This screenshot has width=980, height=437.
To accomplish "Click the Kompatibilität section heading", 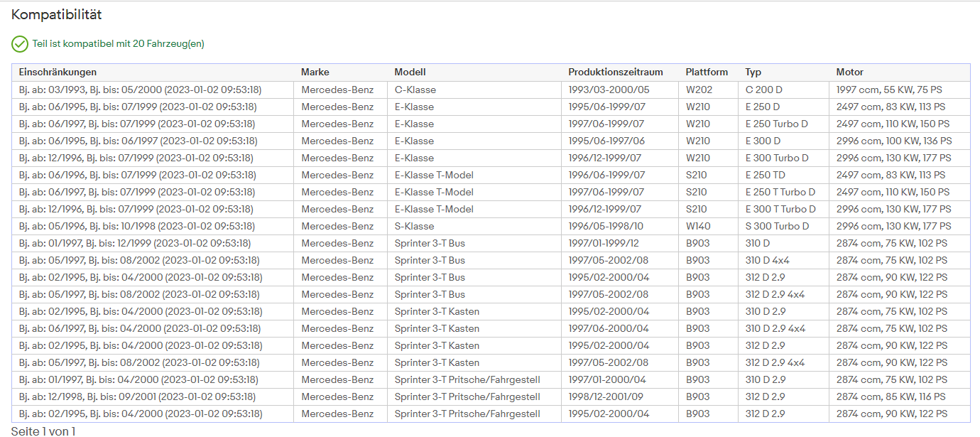I will 57,14.
